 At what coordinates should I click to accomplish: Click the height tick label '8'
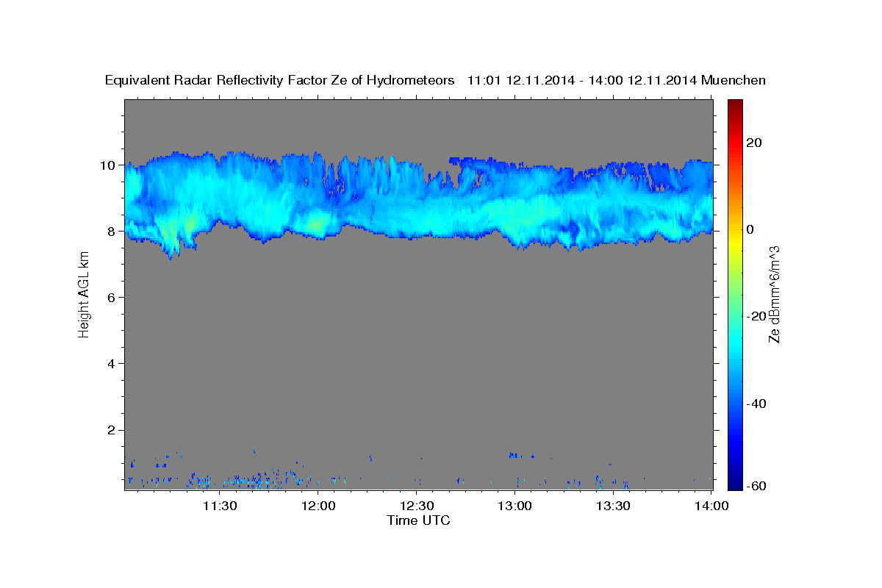point(112,232)
